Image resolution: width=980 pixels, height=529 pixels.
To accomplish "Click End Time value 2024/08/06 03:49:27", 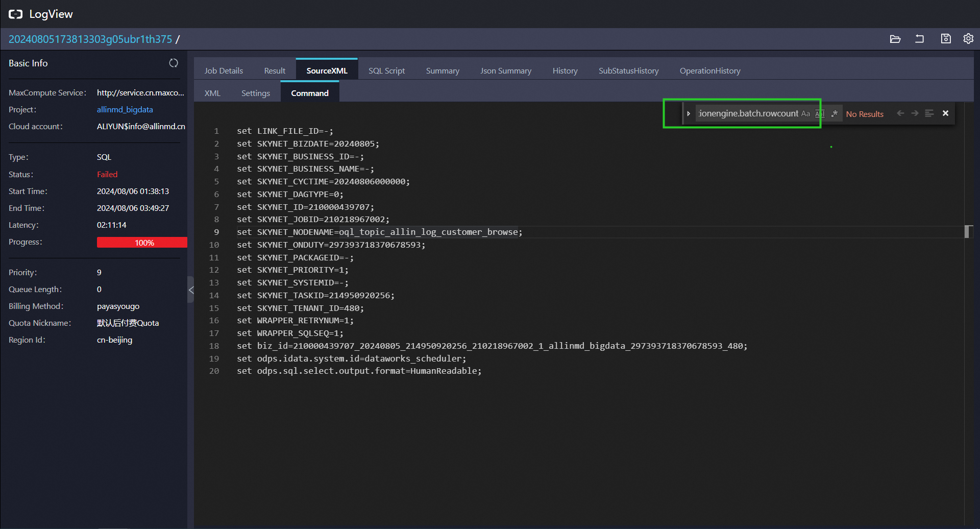I will point(133,208).
